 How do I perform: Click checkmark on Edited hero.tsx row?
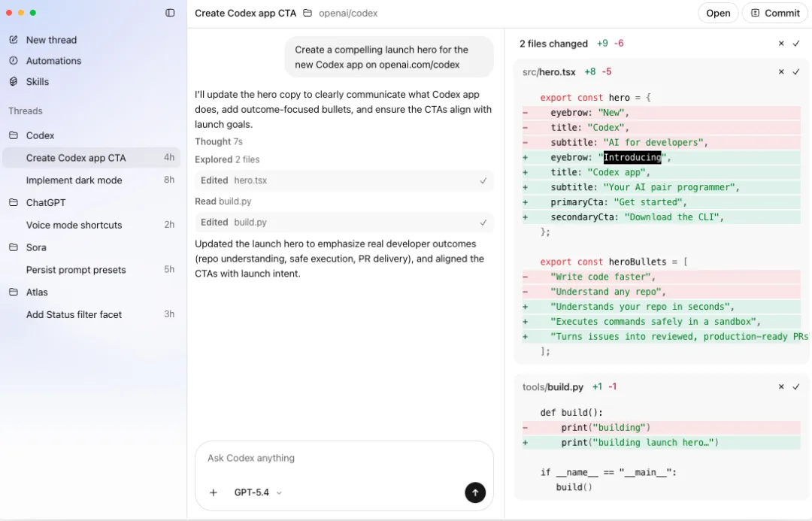[483, 180]
